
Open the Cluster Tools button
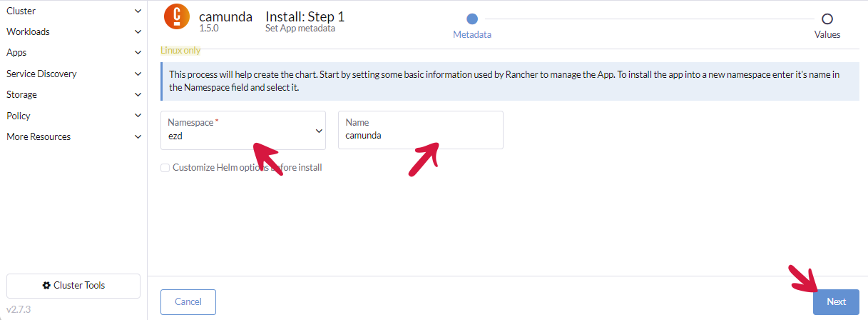click(73, 286)
